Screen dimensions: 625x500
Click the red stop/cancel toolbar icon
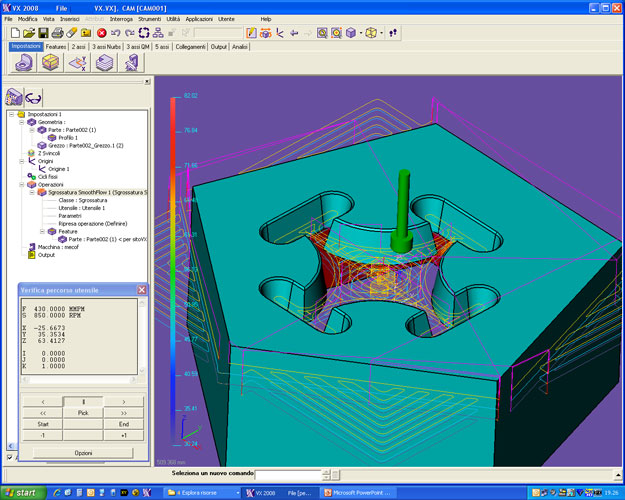pos(102,33)
